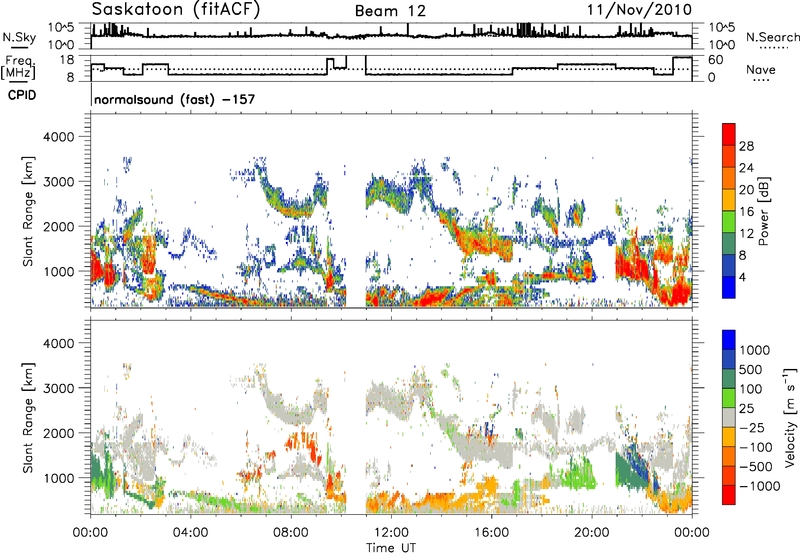
Task: Click the 'Power [dB]' colorbar label
Action: pyautogui.click(x=763, y=211)
